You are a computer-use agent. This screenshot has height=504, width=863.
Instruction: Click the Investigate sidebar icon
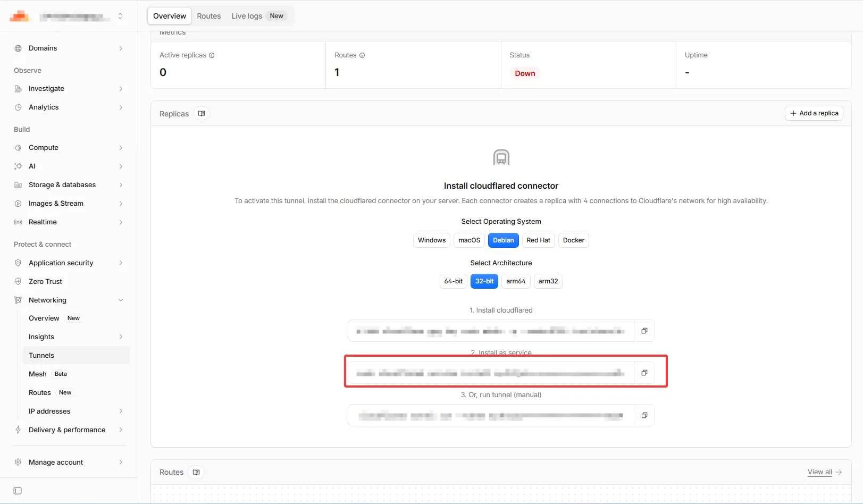pyautogui.click(x=18, y=89)
